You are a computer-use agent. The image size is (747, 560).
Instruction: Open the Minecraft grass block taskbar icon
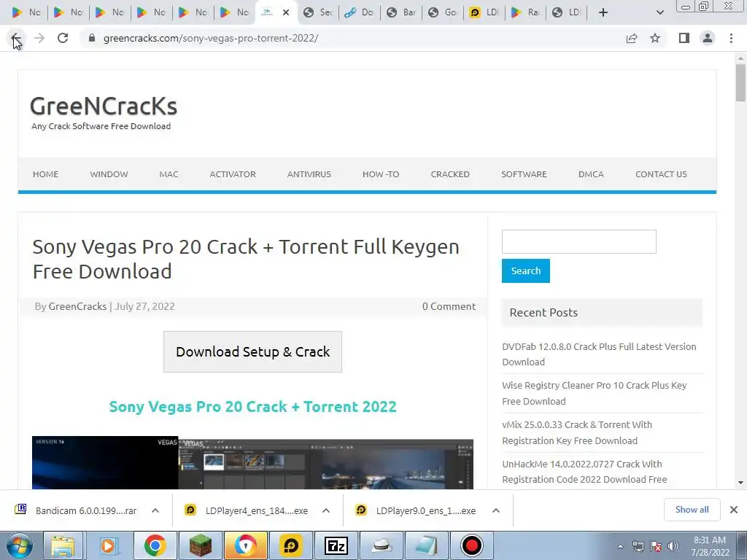[200, 546]
